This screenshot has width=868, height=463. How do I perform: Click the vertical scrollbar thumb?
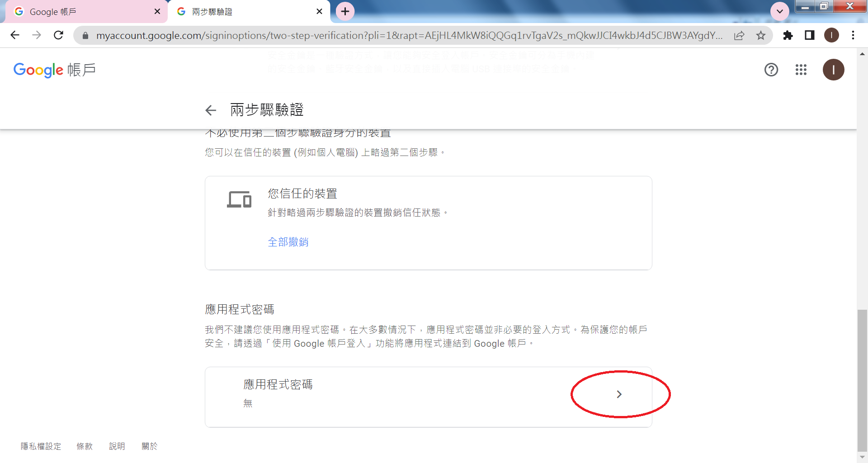pos(862,380)
